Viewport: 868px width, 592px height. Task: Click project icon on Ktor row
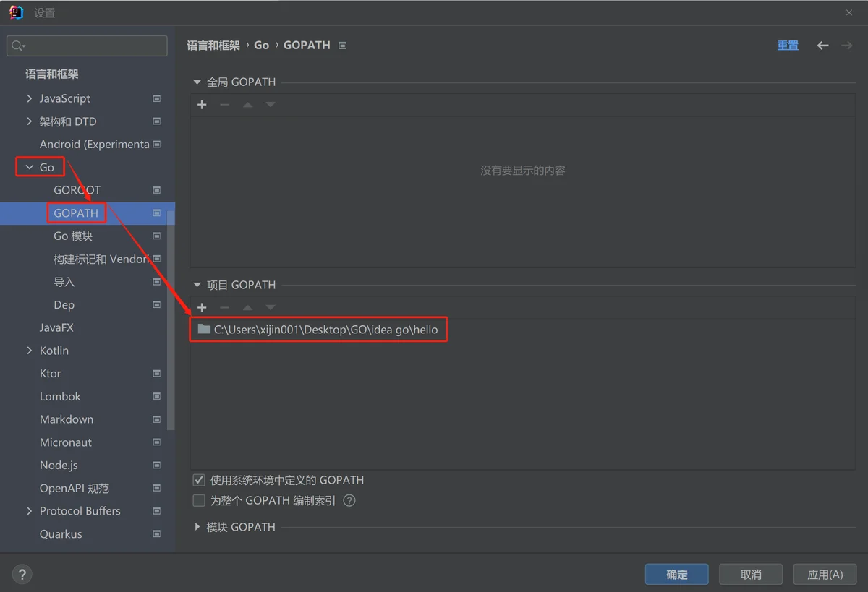click(157, 374)
